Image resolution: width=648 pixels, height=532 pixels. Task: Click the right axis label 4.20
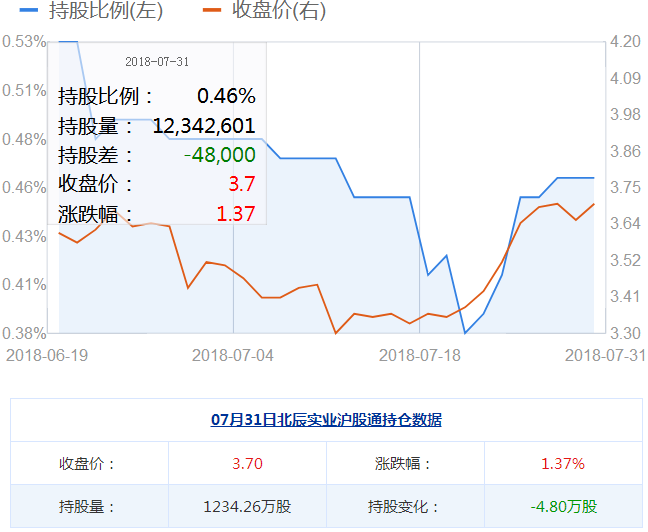tap(625, 42)
